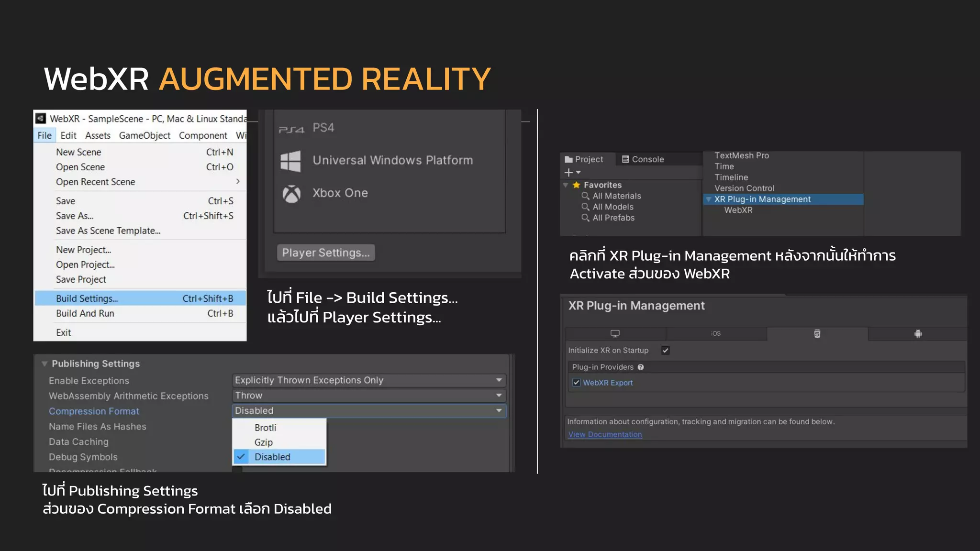Viewport: 980px width, 551px height.
Task: Select Disabled compression option
Action: pyautogui.click(x=279, y=457)
